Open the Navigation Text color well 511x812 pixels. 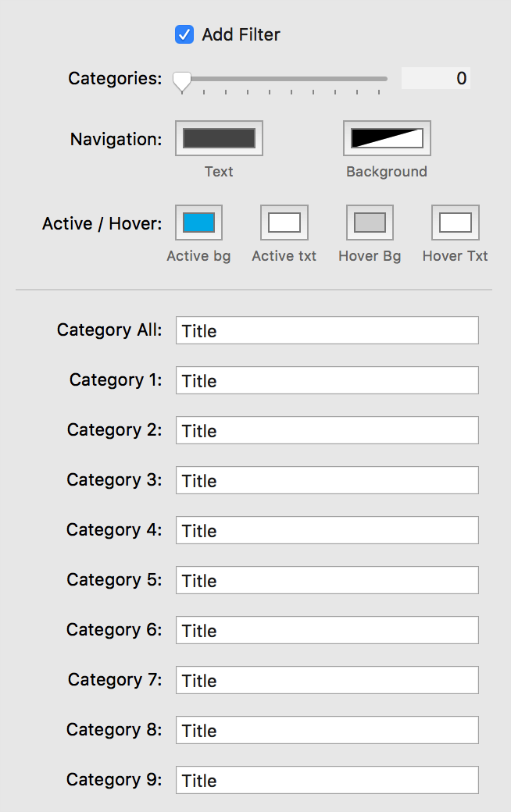tap(219, 138)
